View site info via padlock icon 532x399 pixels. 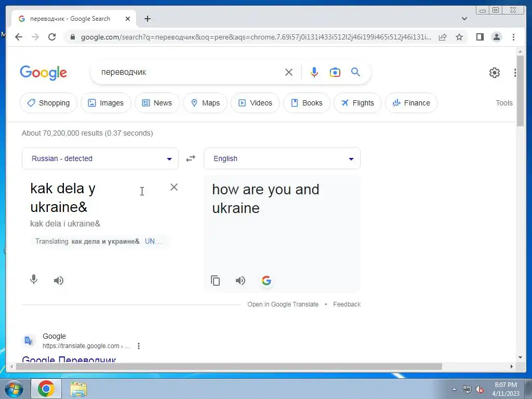click(72, 37)
